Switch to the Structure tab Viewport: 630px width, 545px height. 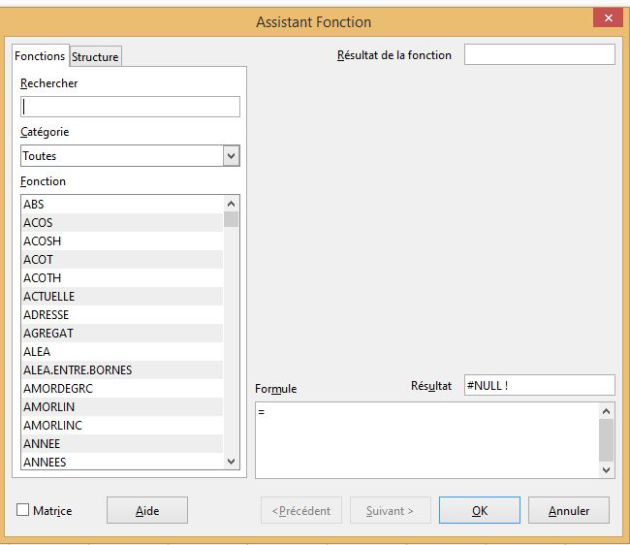click(95, 57)
